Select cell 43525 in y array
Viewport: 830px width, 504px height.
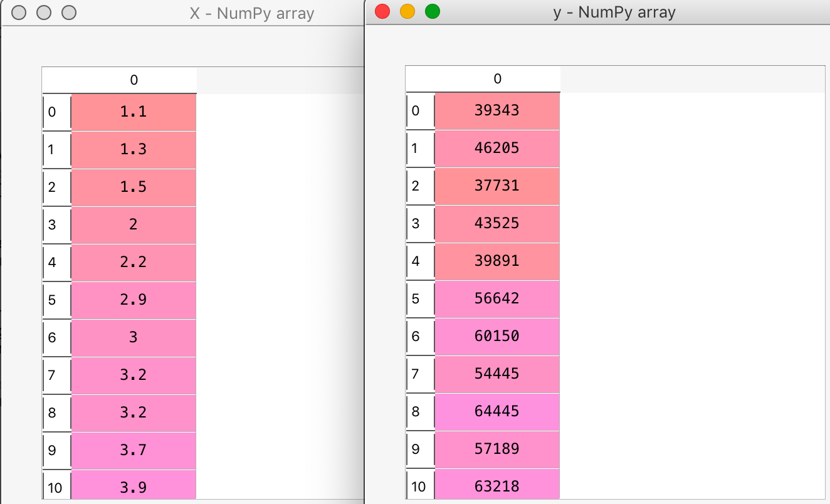[x=497, y=224]
